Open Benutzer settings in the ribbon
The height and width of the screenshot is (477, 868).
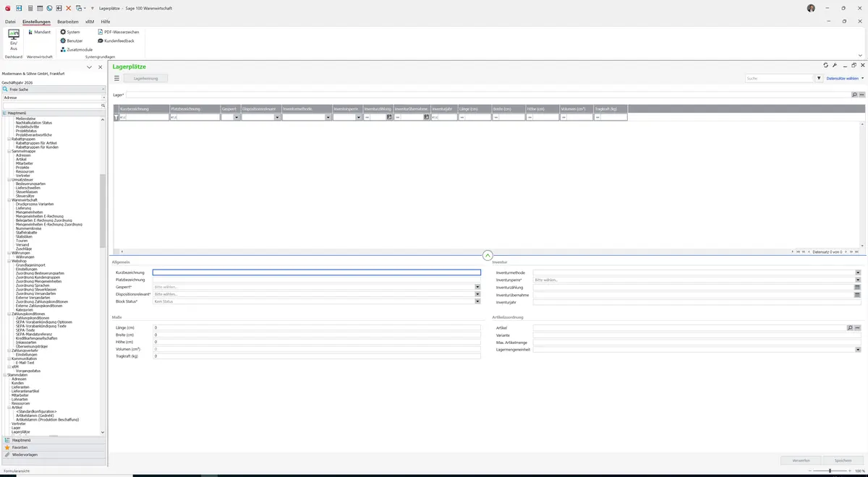tap(72, 40)
